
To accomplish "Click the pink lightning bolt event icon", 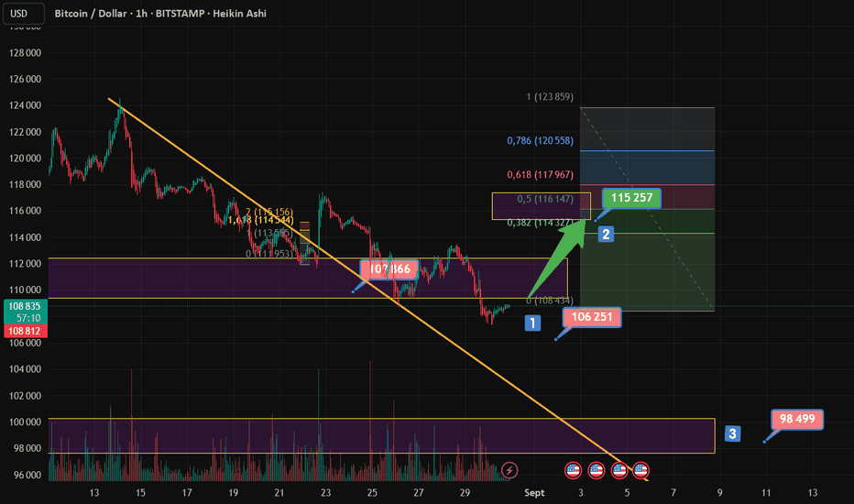I will [x=509, y=470].
